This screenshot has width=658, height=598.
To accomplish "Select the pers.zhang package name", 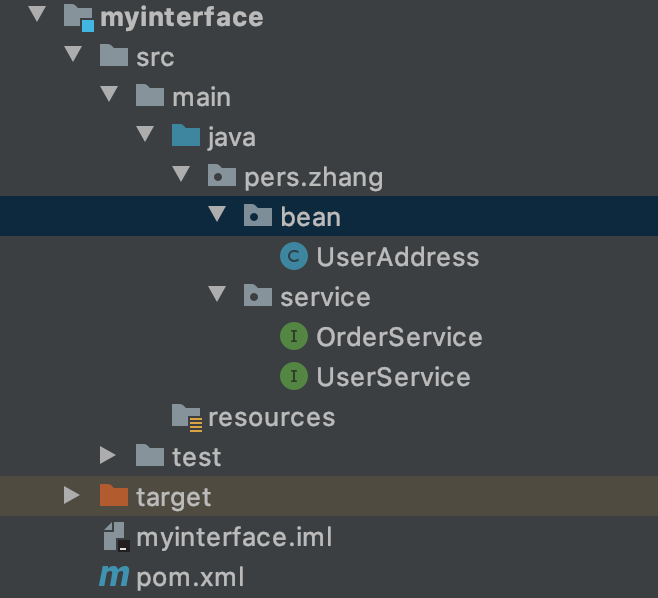I will click(313, 178).
